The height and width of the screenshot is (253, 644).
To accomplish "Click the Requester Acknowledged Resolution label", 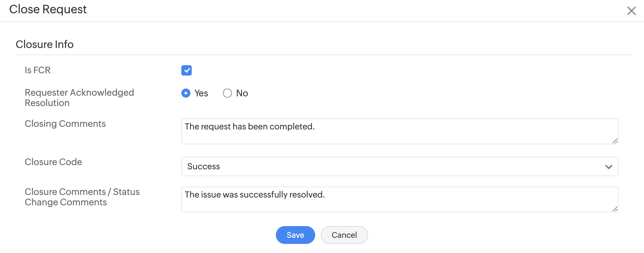I will click(x=79, y=98).
